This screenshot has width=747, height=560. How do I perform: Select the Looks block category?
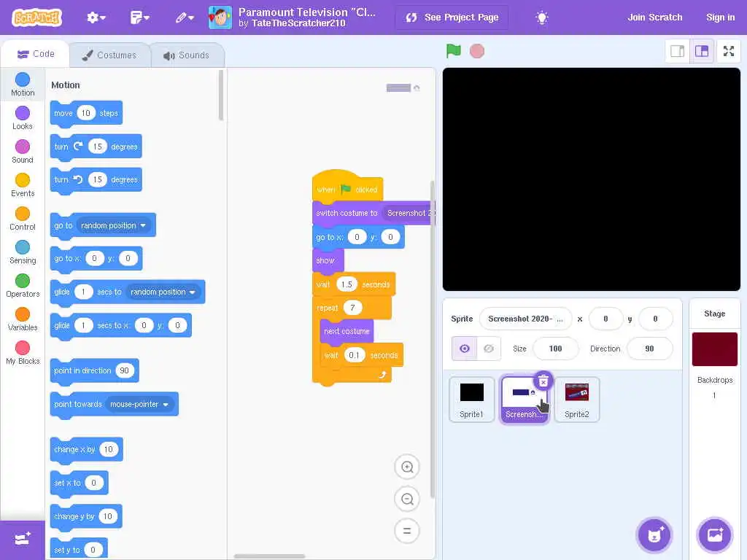(23, 117)
